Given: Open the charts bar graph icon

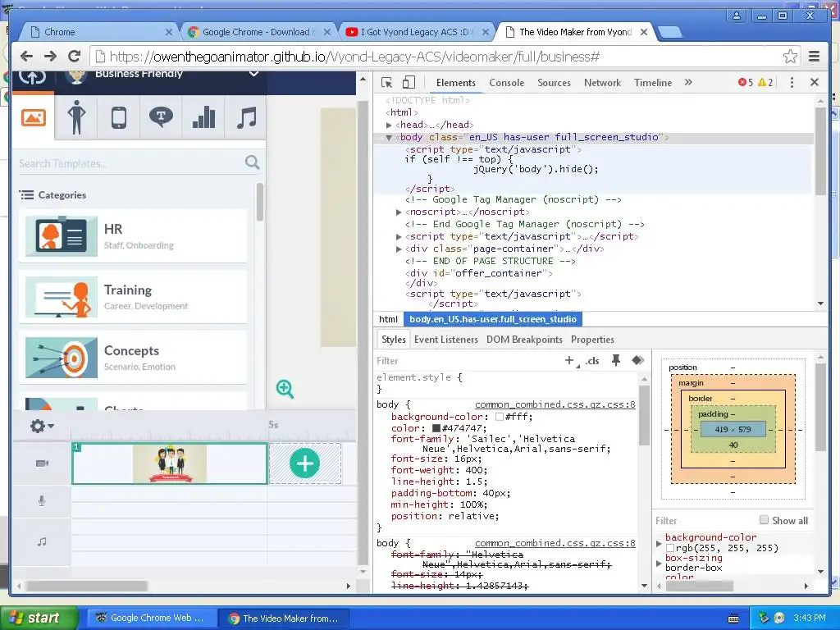Looking at the screenshot, I should pyautogui.click(x=203, y=117).
